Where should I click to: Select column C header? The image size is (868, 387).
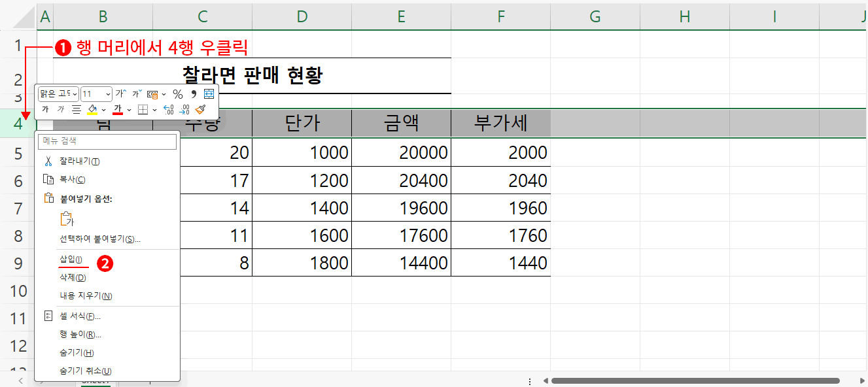(202, 17)
